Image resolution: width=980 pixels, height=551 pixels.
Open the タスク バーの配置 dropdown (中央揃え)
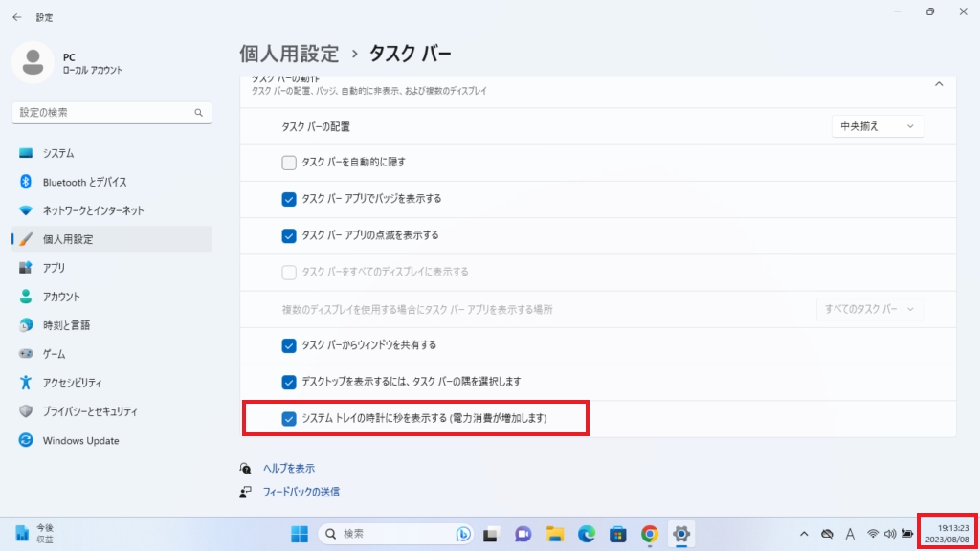[x=877, y=126]
